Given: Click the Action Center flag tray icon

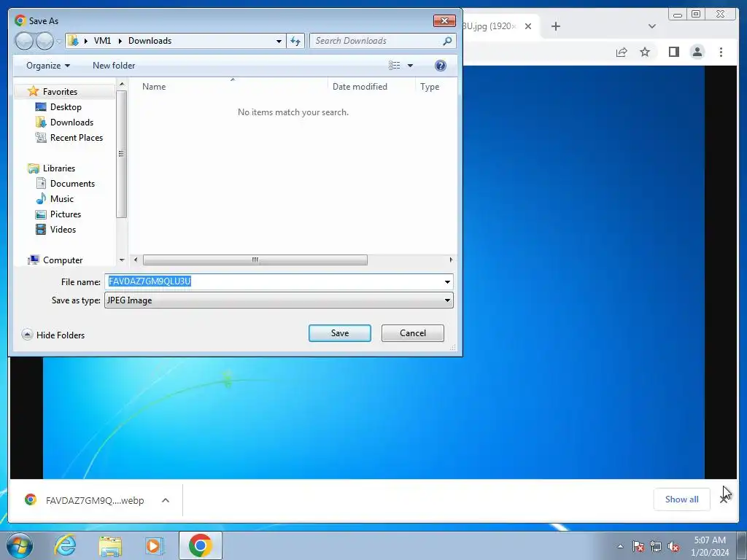Looking at the screenshot, I should coord(638,546).
